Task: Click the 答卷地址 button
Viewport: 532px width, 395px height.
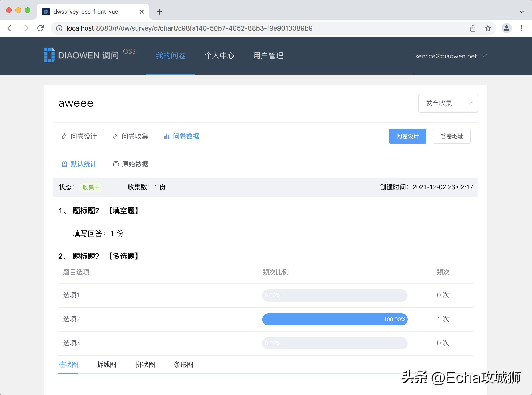Action: 452,136
